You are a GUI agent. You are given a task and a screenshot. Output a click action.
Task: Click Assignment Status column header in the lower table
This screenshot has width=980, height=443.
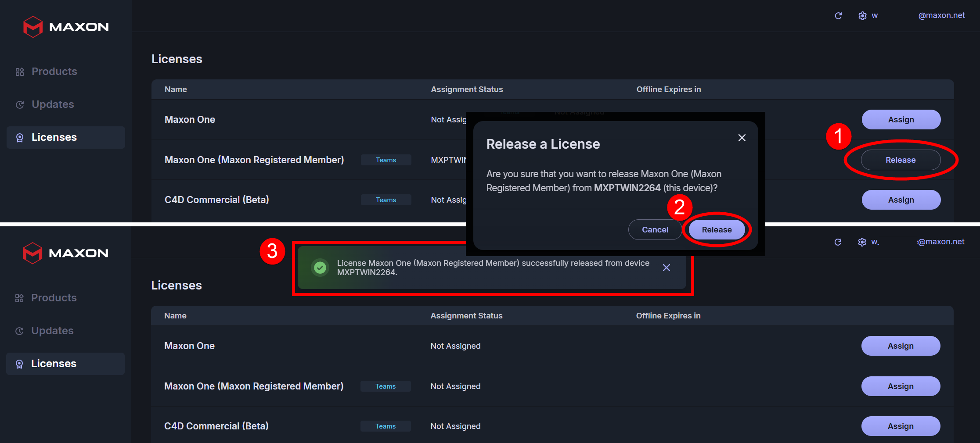466,316
